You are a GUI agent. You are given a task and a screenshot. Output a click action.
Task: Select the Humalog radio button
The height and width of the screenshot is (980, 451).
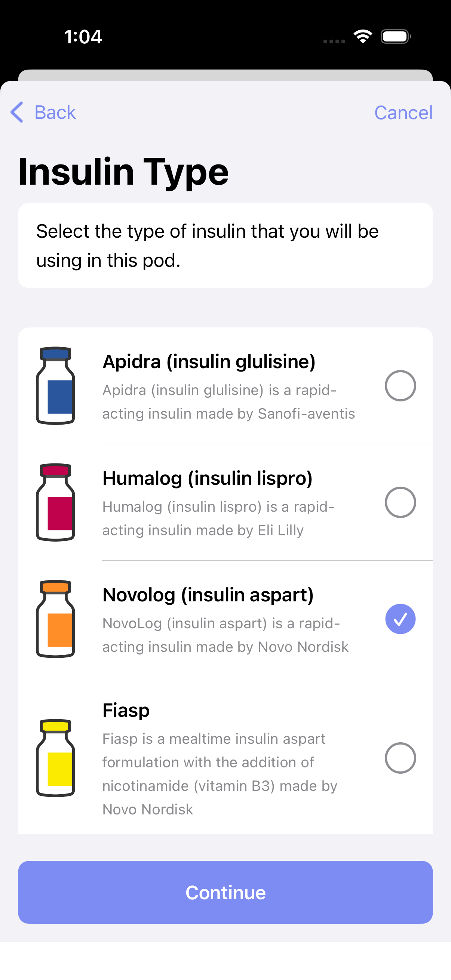[400, 502]
